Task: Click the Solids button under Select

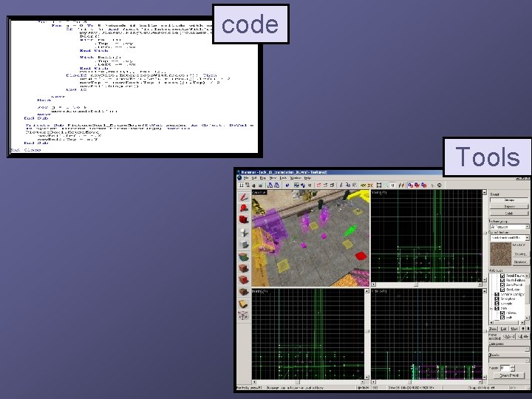Action: click(x=509, y=213)
